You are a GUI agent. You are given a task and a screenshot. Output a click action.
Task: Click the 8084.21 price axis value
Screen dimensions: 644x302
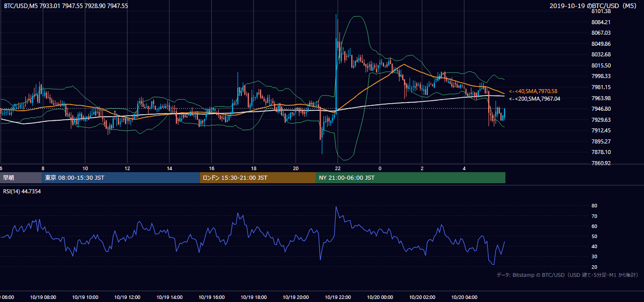pyautogui.click(x=601, y=22)
